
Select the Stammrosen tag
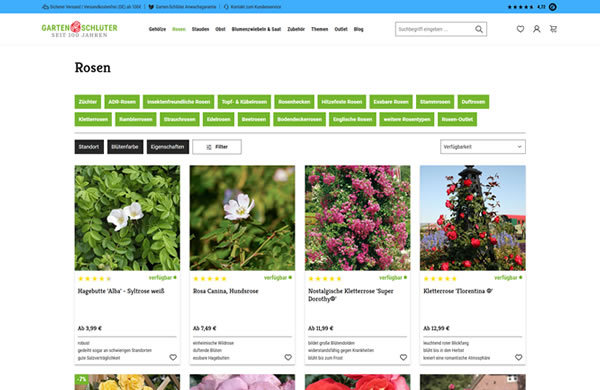(x=435, y=102)
